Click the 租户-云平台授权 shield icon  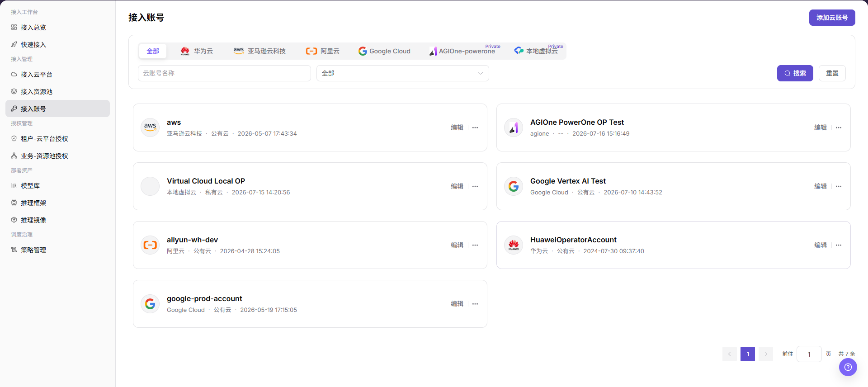[14, 138]
